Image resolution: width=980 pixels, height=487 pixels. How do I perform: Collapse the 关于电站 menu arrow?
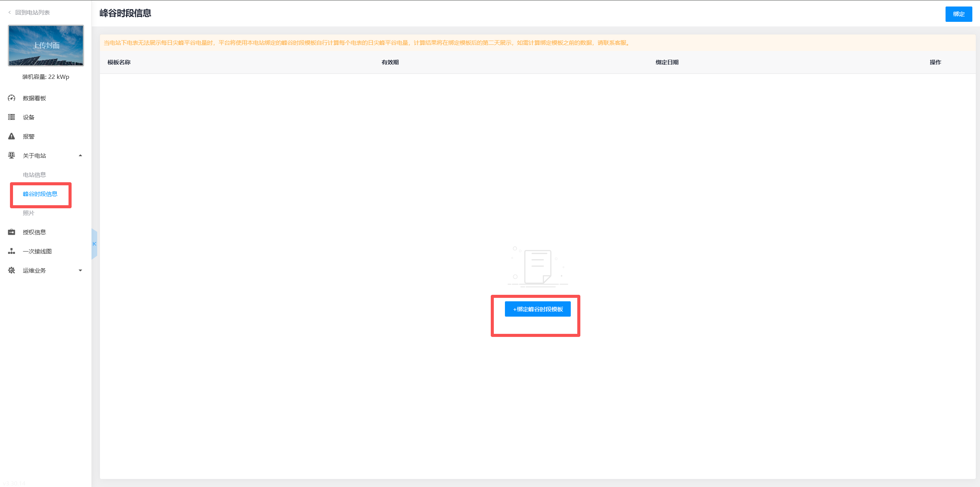pyautogui.click(x=80, y=155)
